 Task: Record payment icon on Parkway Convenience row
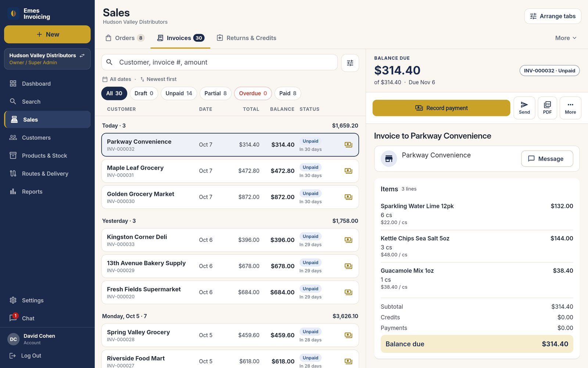pyautogui.click(x=348, y=145)
